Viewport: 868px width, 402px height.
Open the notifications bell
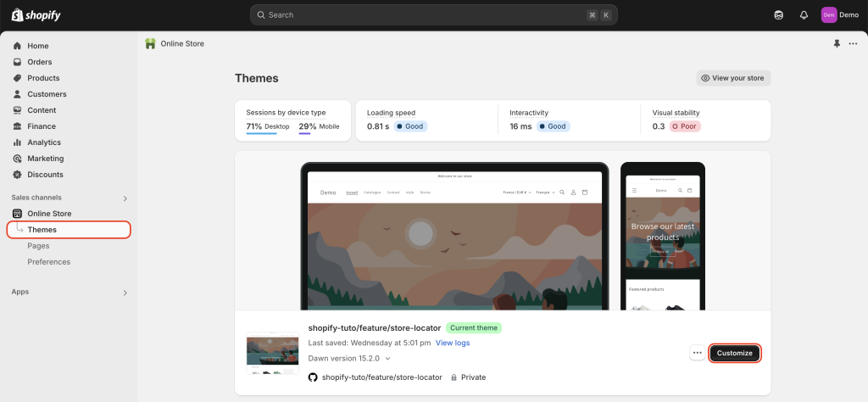click(x=804, y=15)
